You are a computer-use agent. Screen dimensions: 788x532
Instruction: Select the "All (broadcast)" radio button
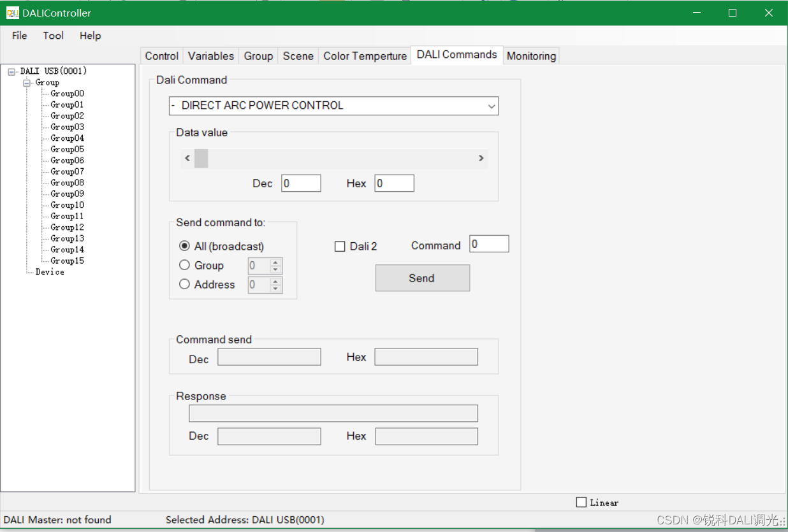coord(184,246)
